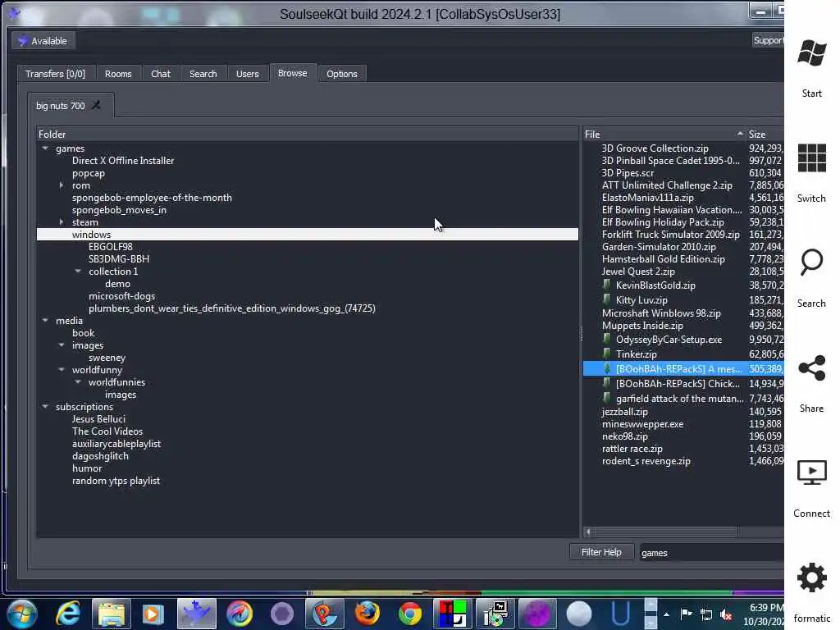Launch Google Chrome from the taskbar
Viewport: 840px width, 630px height.
[410, 614]
